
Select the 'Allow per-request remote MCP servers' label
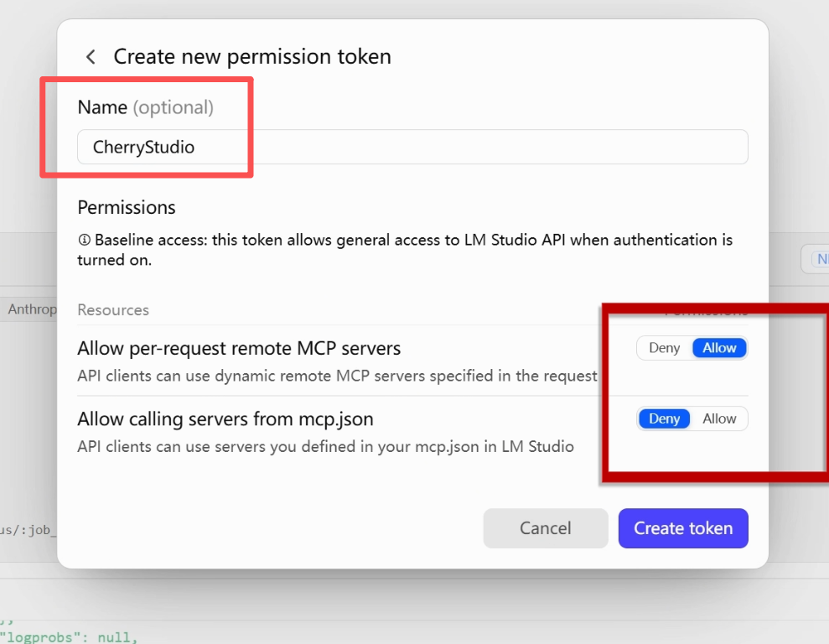point(239,349)
